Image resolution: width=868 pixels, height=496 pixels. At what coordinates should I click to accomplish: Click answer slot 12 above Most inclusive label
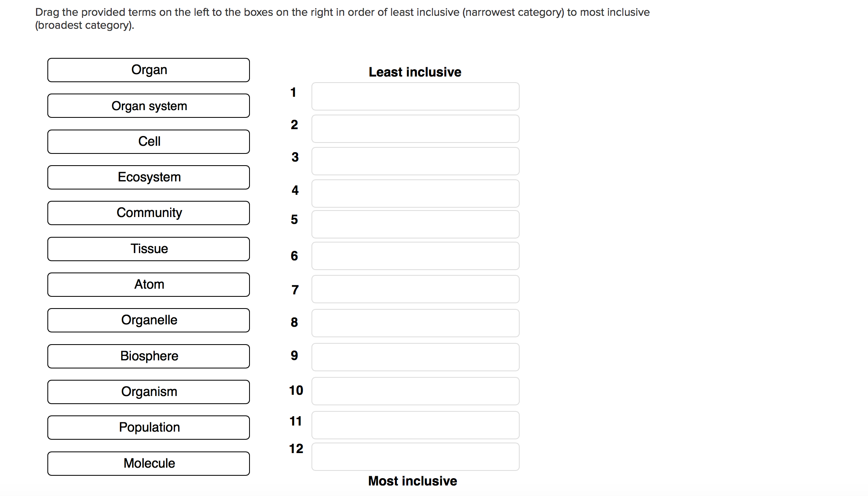[415, 457]
